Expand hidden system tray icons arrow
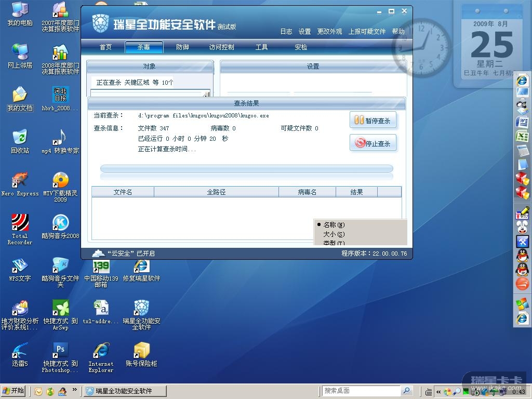 click(438, 392)
